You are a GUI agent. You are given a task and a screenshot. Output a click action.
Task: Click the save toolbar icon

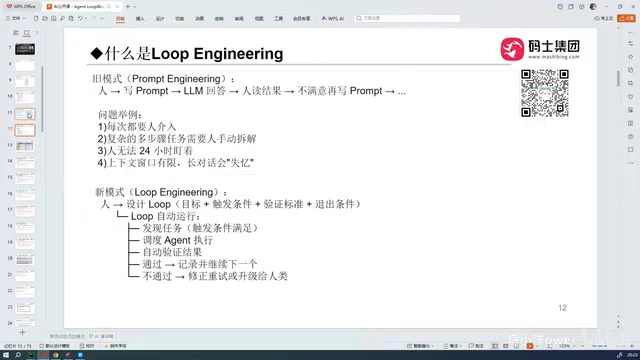click(x=53, y=18)
